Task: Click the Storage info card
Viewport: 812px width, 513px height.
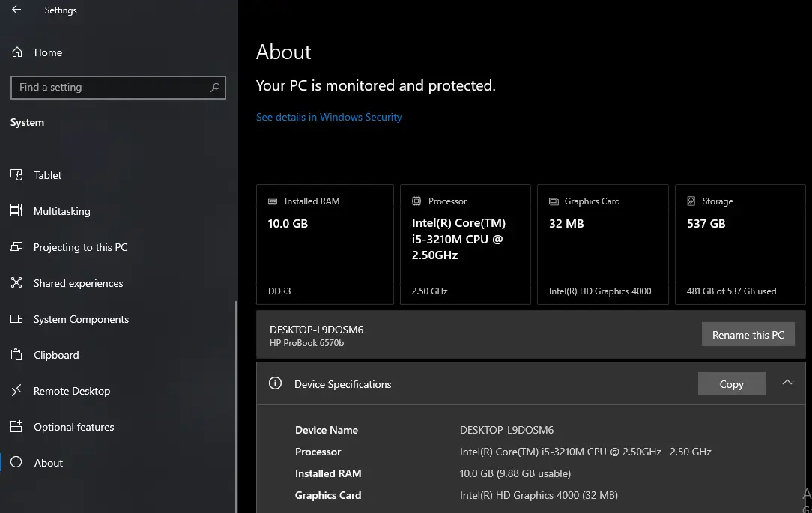Action: coord(739,245)
